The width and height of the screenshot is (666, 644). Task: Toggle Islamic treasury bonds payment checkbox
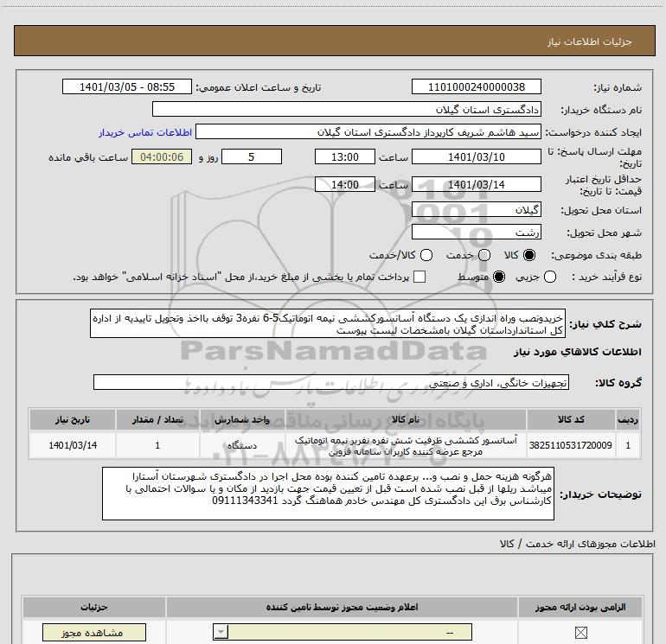click(419, 277)
